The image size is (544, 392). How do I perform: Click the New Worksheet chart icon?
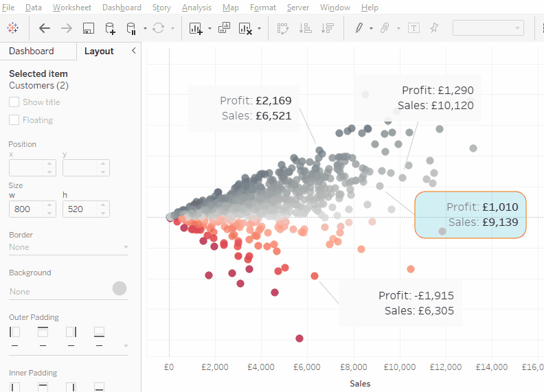[x=196, y=28]
